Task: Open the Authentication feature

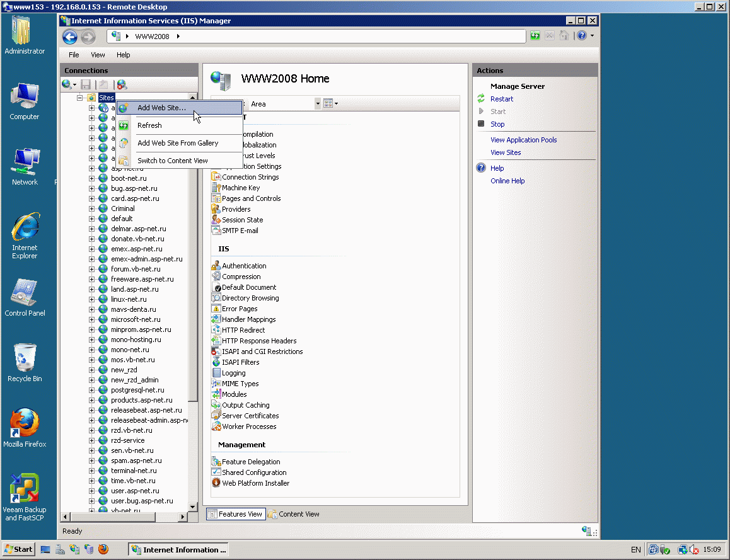Action: (x=239, y=266)
